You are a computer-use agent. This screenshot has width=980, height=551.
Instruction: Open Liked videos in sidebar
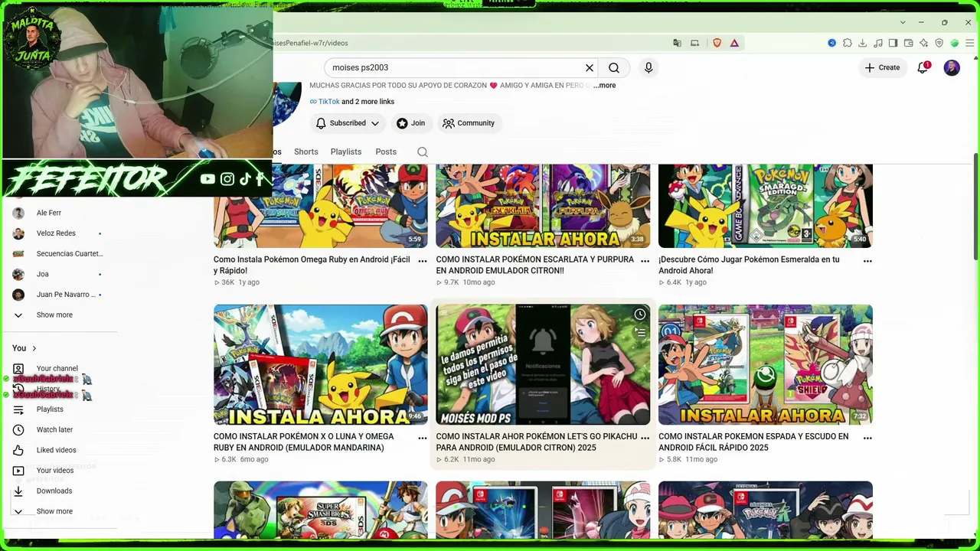[57, 450]
